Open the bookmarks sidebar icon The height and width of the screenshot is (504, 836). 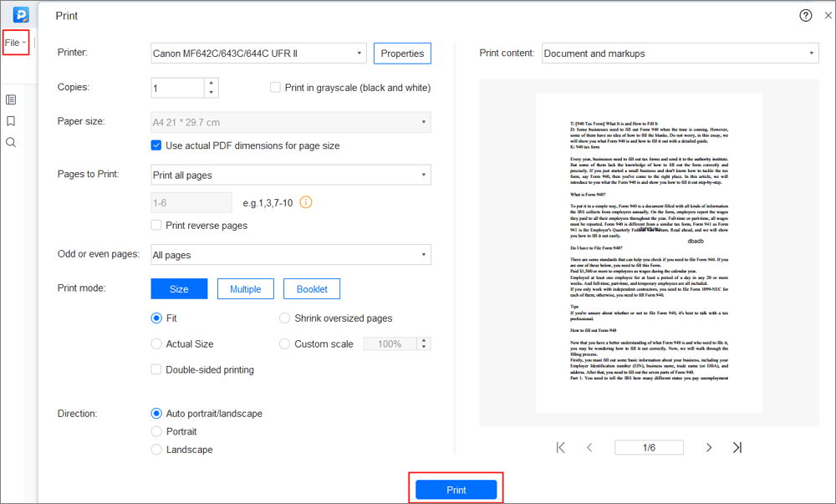tap(11, 121)
